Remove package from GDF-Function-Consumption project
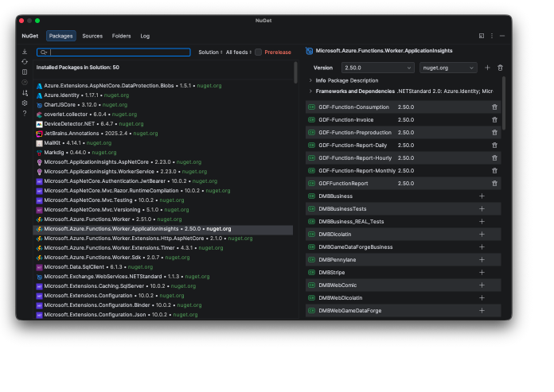554x392 pixels. (x=494, y=107)
